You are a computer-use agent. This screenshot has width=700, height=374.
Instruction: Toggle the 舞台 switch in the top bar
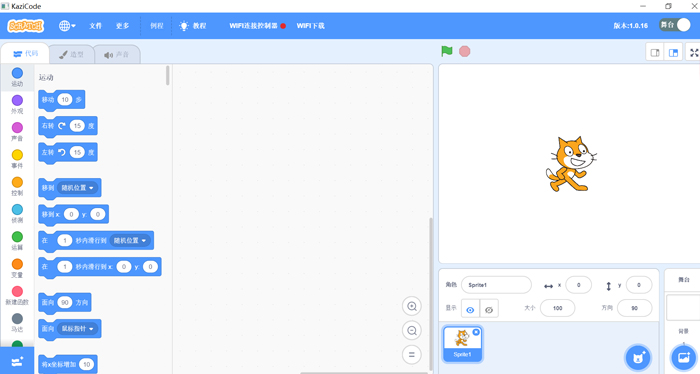tap(675, 25)
